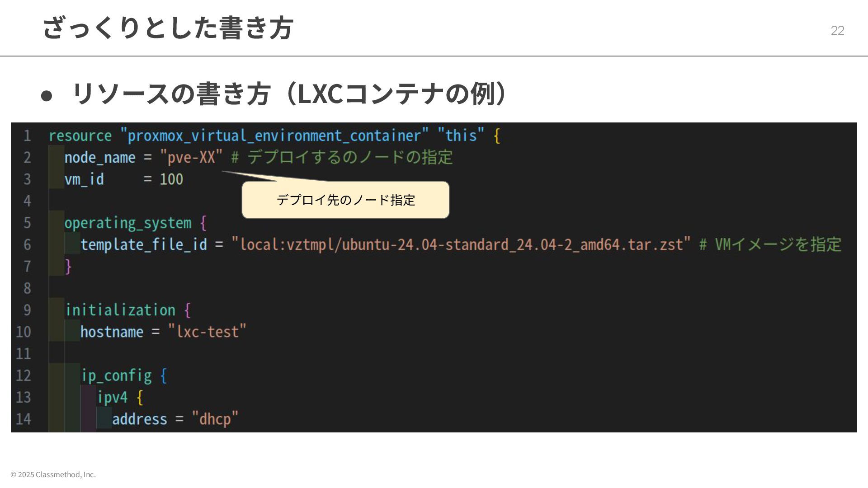Click the node_name attribute
The image size is (868, 488).
[x=100, y=158]
